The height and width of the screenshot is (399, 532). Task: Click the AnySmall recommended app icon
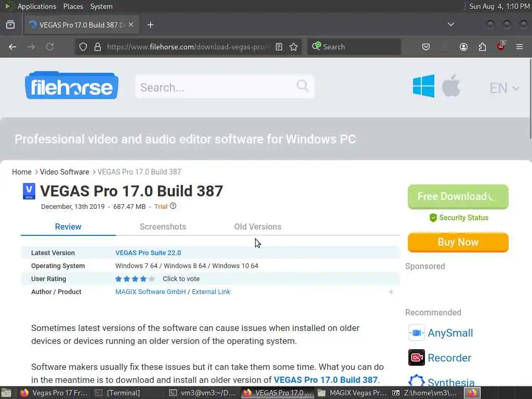417,332
